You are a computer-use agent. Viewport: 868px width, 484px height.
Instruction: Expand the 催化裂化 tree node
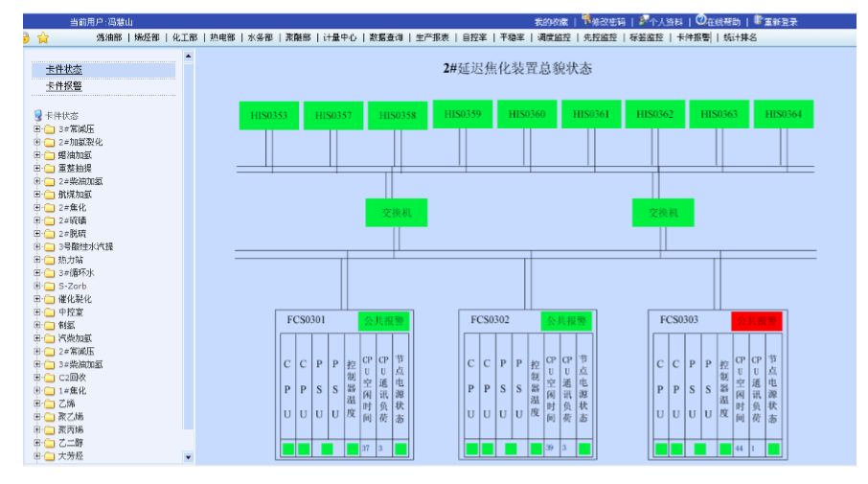pos(37,299)
